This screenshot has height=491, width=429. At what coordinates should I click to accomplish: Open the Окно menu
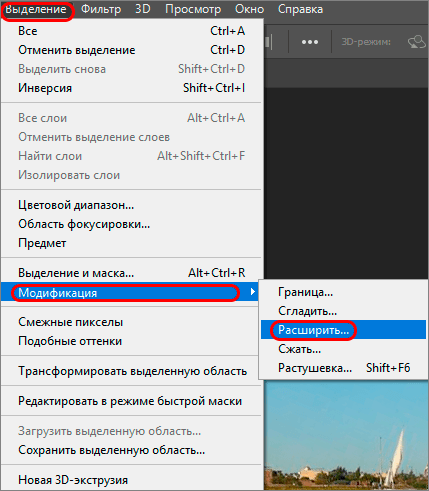coord(249,9)
